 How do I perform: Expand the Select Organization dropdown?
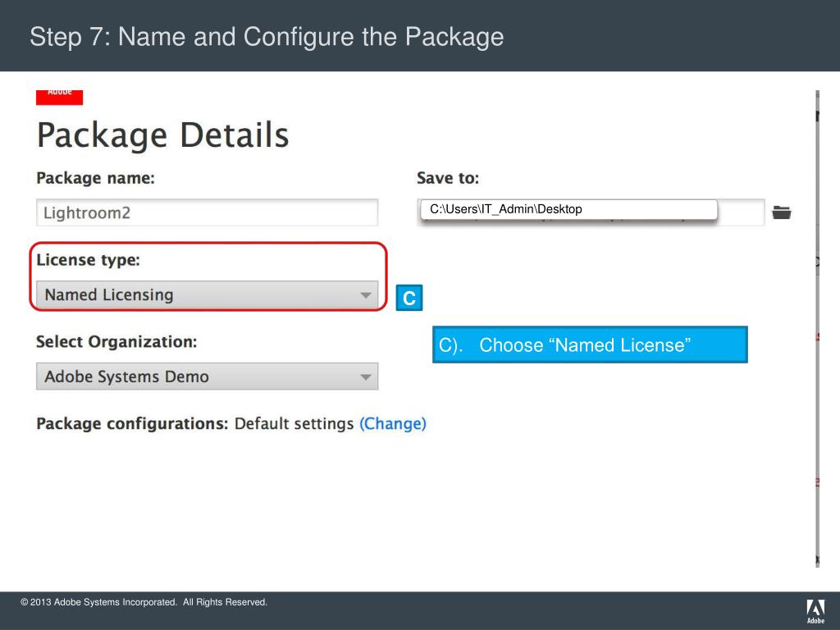point(207,377)
